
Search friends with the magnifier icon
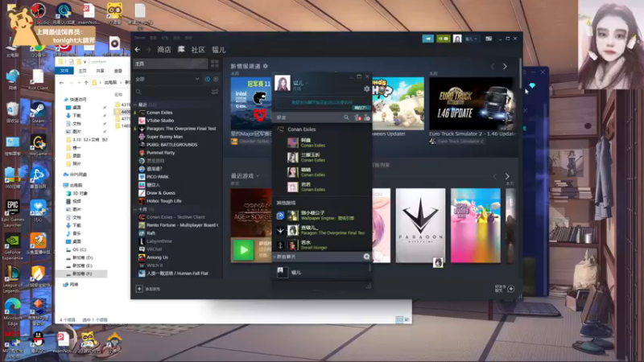pos(346,117)
